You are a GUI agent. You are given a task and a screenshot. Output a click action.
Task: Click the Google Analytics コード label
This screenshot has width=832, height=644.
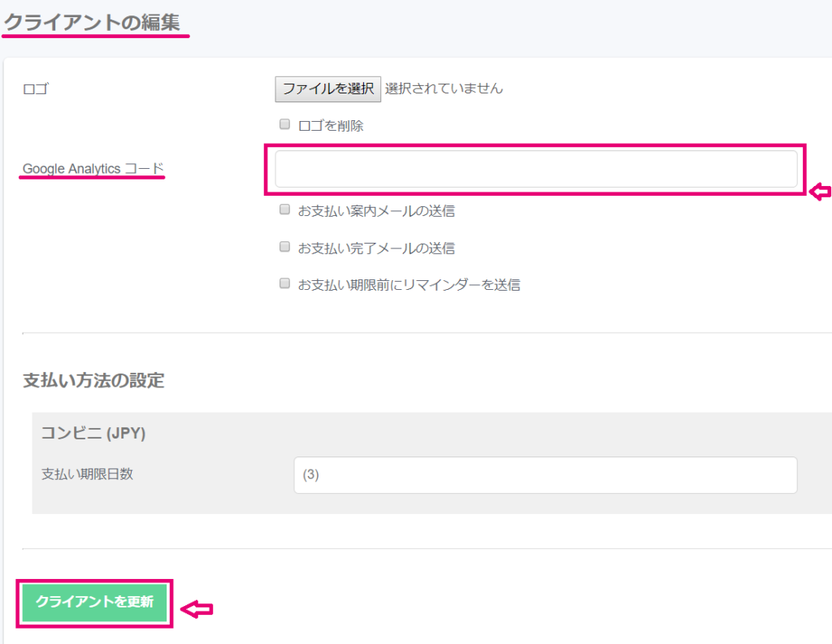(x=93, y=169)
